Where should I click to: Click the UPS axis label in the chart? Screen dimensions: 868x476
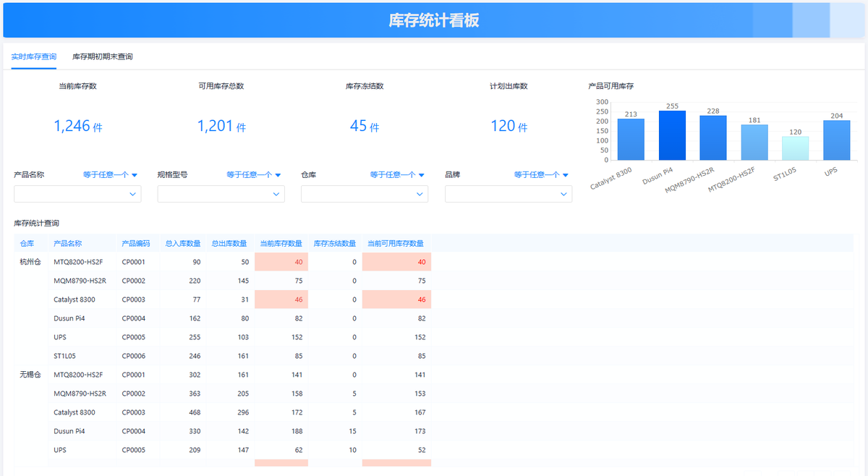[830, 170]
